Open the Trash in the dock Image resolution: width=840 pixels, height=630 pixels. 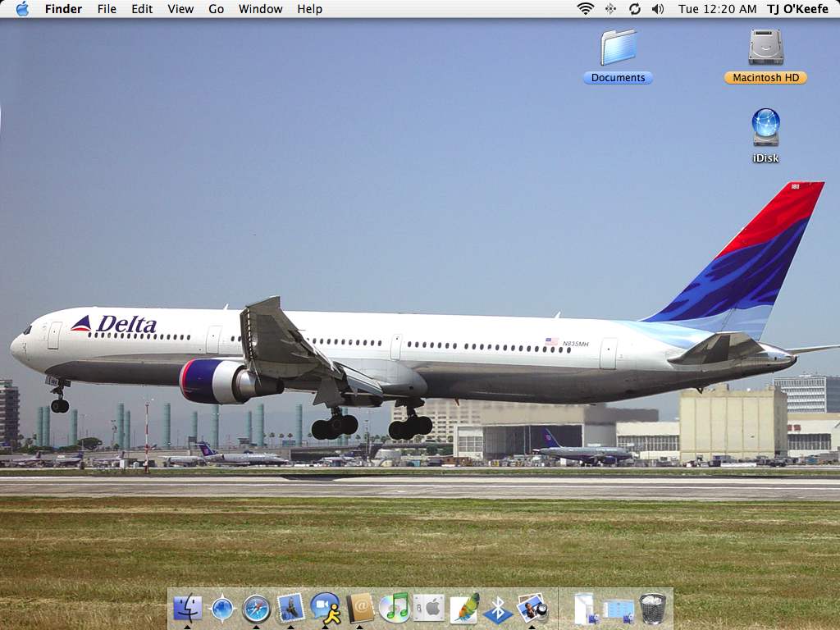click(x=653, y=609)
